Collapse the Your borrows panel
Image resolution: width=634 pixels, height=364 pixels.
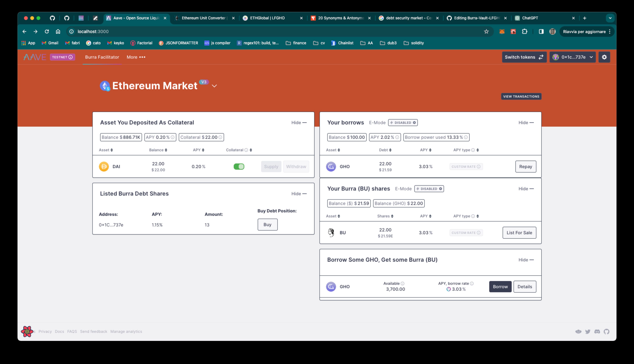click(x=526, y=122)
